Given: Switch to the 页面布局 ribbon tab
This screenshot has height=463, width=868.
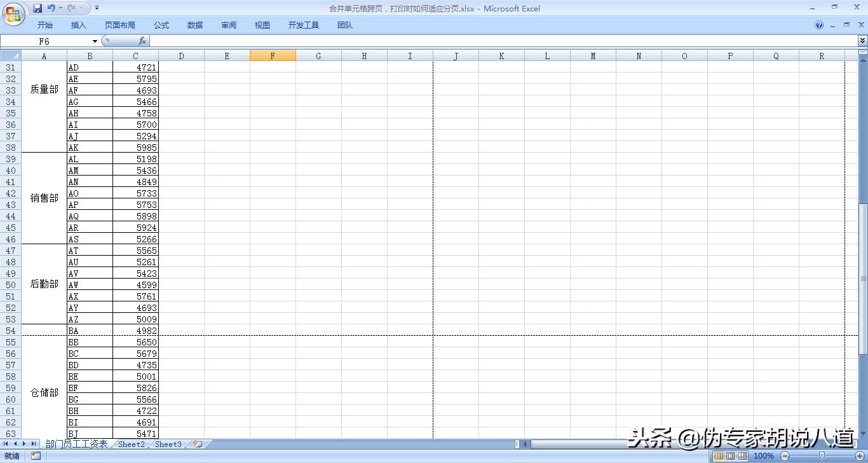Looking at the screenshot, I should (120, 25).
